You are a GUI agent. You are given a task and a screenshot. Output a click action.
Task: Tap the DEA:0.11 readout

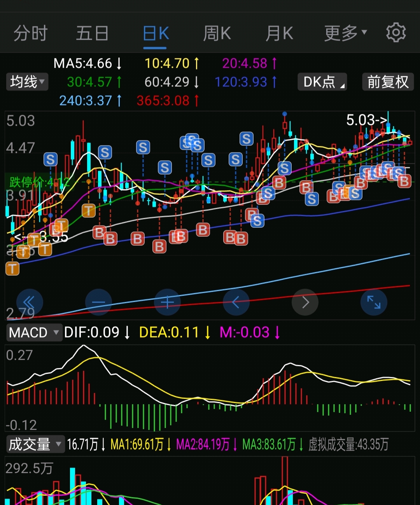(175, 332)
